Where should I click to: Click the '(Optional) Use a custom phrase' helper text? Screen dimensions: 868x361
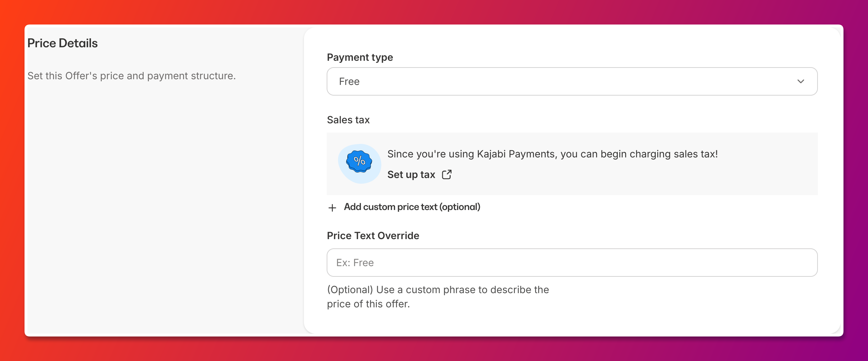tap(438, 297)
